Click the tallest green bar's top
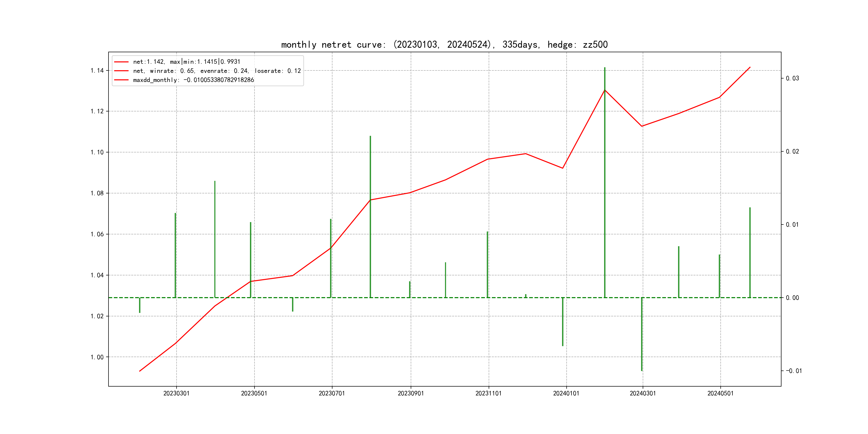Viewport: 868px width, 434px height. [x=605, y=68]
